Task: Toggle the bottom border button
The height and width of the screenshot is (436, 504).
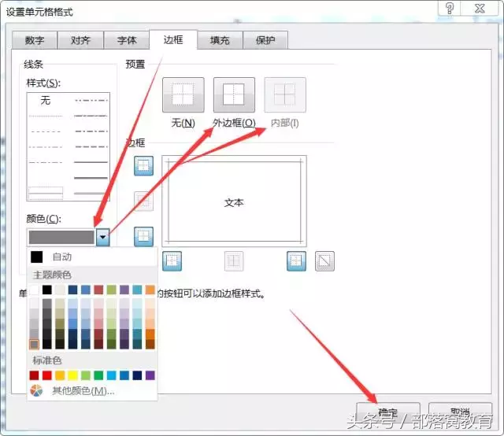Action: click(143, 236)
